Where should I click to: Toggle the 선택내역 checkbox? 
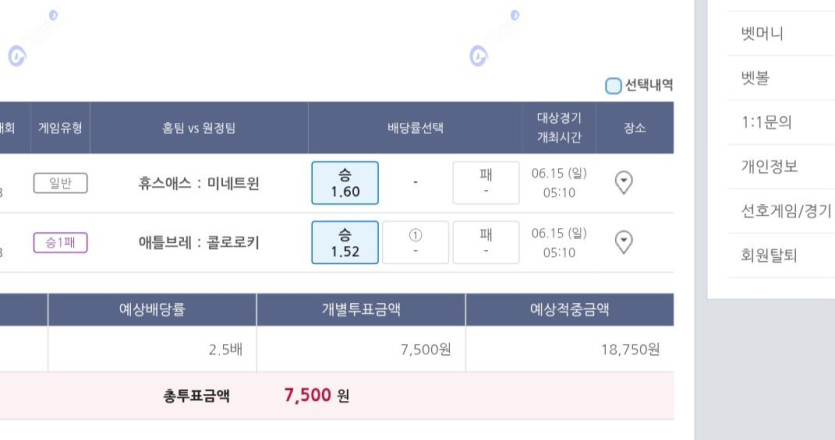[613, 85]
